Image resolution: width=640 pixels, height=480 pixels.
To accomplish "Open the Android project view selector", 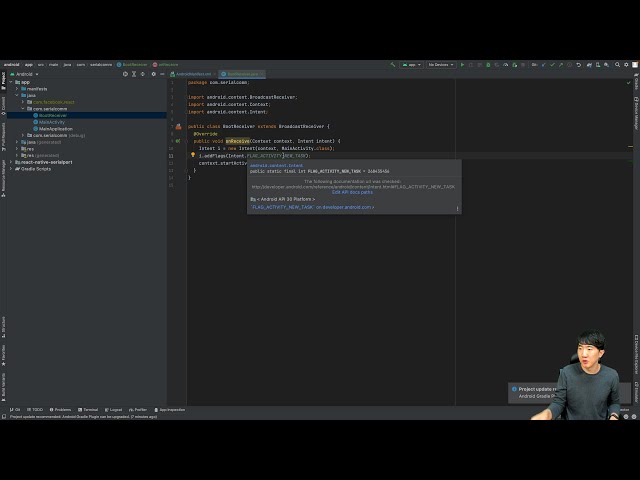I will 26,74.
